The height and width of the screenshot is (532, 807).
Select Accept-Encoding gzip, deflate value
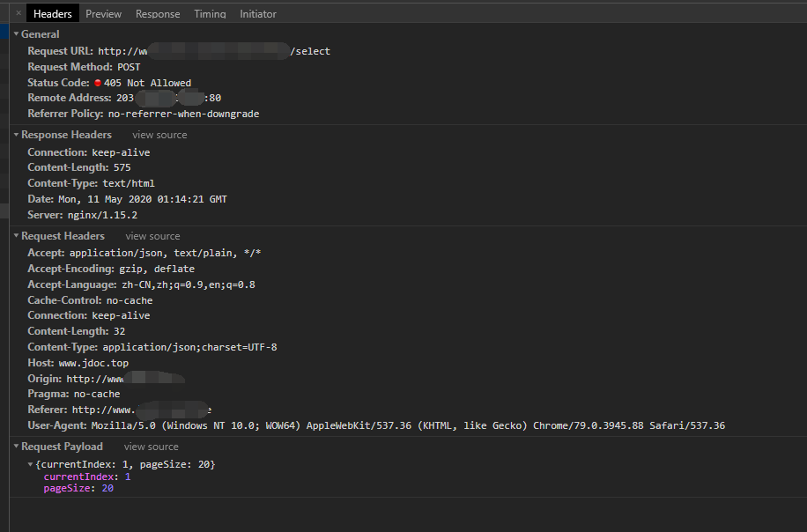[x=157, y=269]
